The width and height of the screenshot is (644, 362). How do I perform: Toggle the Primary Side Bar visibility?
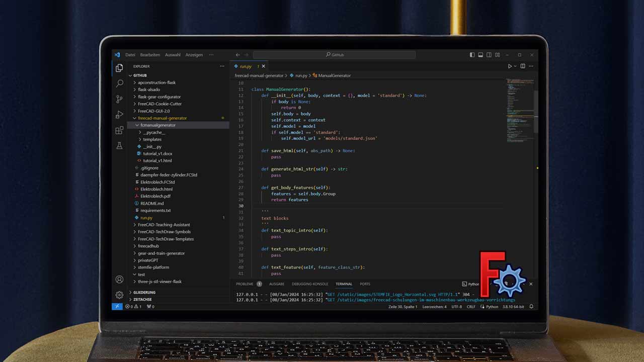point(472,55)
